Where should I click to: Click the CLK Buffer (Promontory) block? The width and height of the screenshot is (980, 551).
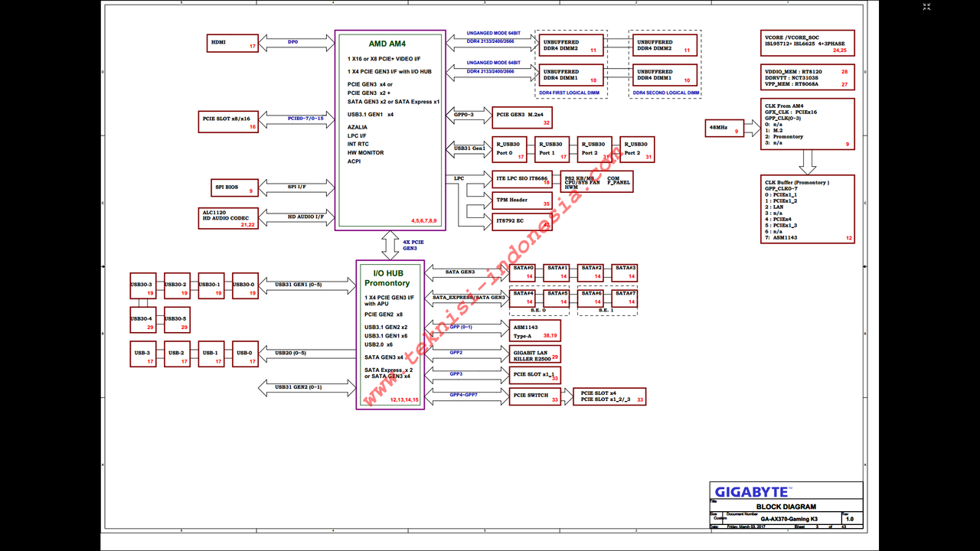(808, 210)
